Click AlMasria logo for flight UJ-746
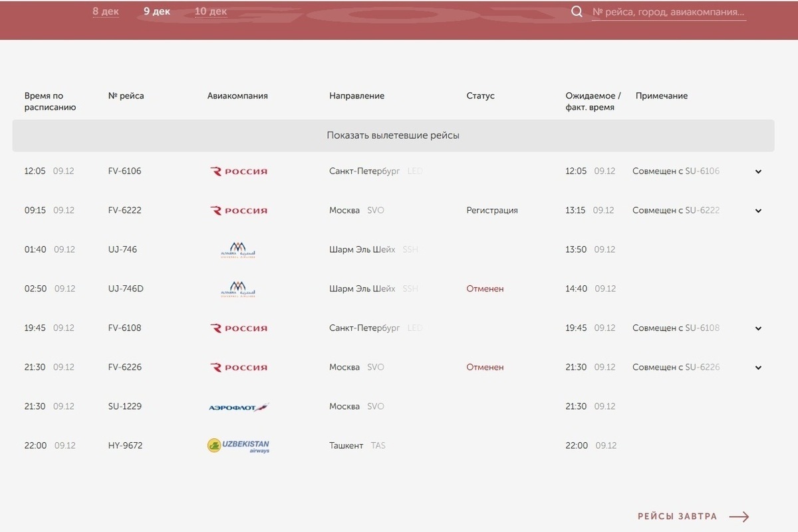This screenshot has width=798, height=532. [x=238, y=250]
